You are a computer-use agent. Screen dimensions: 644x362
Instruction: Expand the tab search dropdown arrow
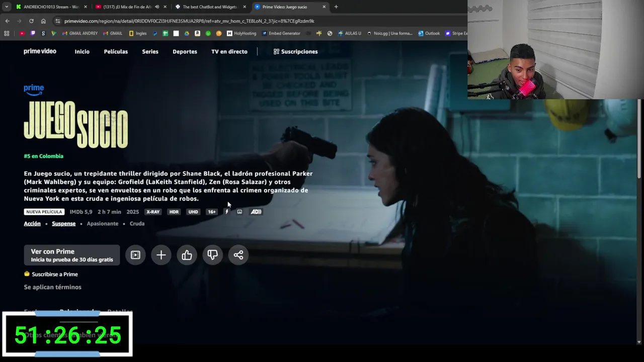pos(6,7)
